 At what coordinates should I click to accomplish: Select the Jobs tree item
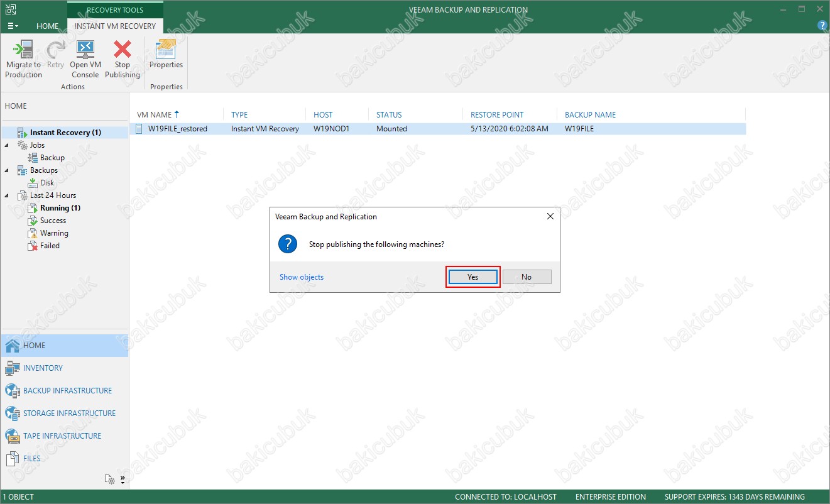tap(37, 145)
